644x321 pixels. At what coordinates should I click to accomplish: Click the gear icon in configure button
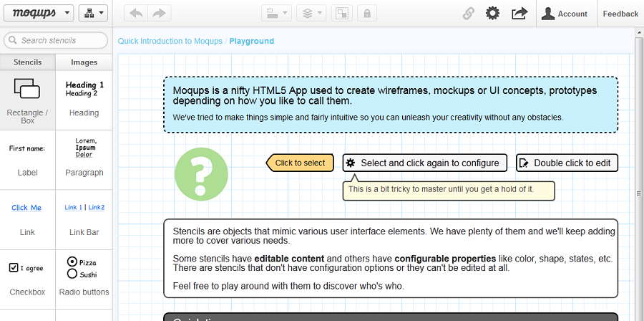(351, 163)
